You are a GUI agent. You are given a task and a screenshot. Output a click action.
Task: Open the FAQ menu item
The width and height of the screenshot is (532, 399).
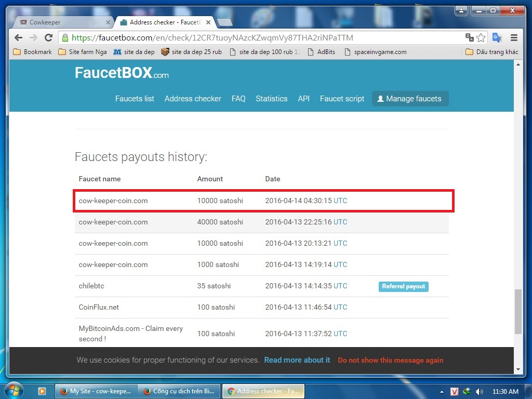click(238, 99)
